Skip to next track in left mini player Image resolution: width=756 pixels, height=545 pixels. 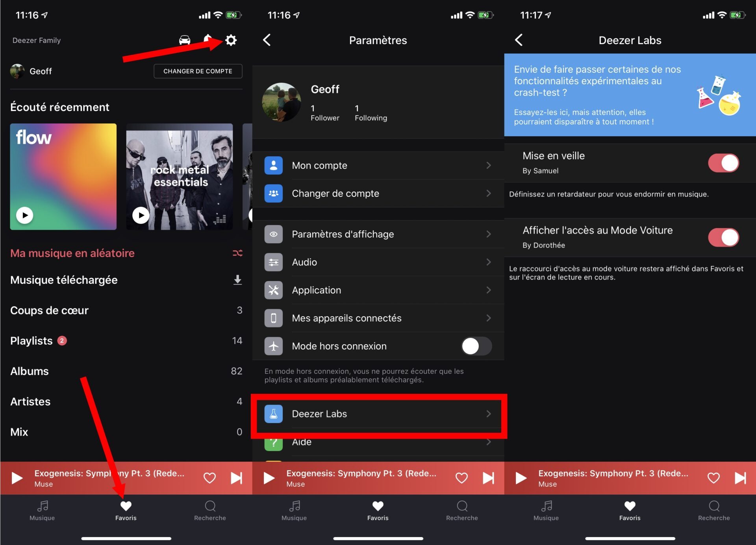coord(236,478)
